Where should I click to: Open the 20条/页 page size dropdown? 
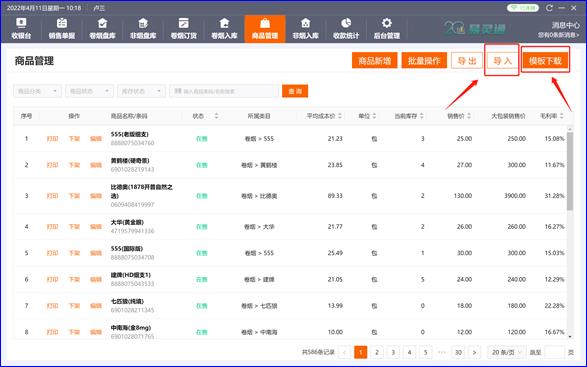(x=507, y=352)
